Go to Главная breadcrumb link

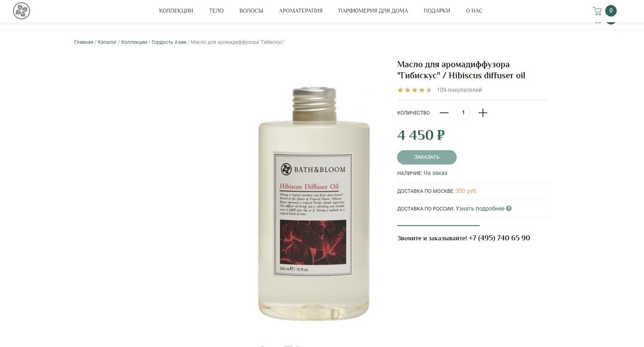[84, 42]
